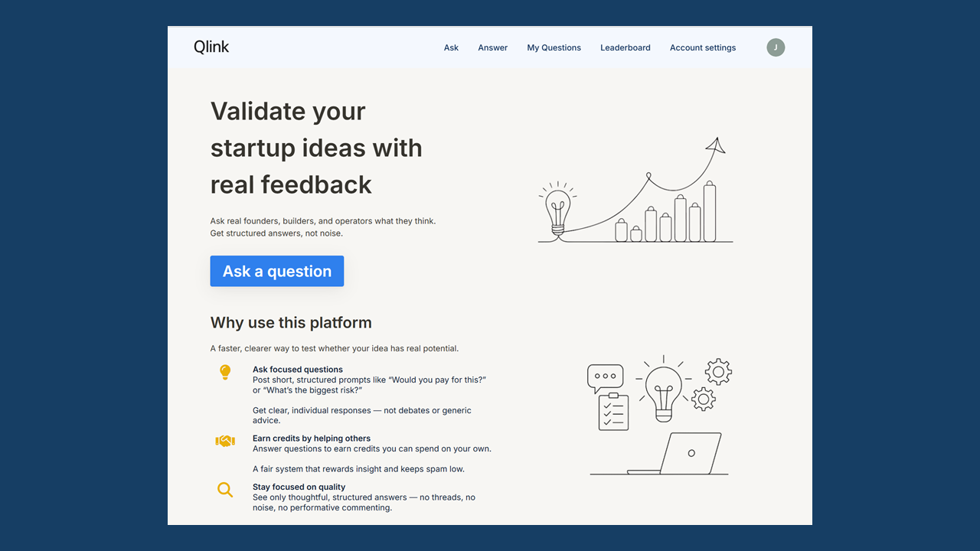This screenshot has width=980, height=551.
Task: Click the yellow lightbulb icon beside Ask focused questions
Action: 225,372
